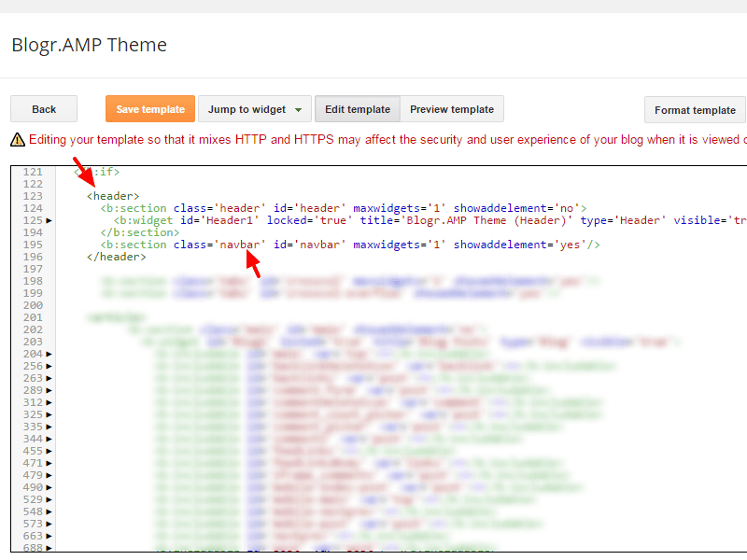Expand folded code at line 344
This screenshot has height=560, width=747.
point(49,439)
